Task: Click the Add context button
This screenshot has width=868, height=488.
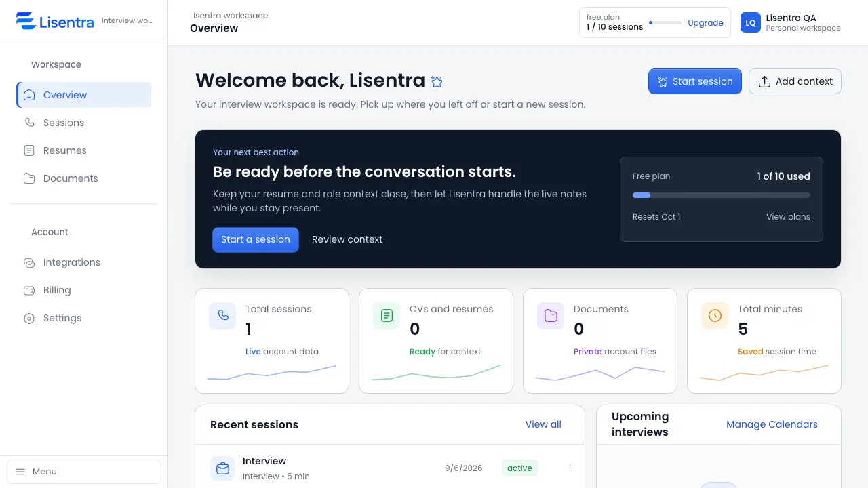Action: click(x=795, y=81)
